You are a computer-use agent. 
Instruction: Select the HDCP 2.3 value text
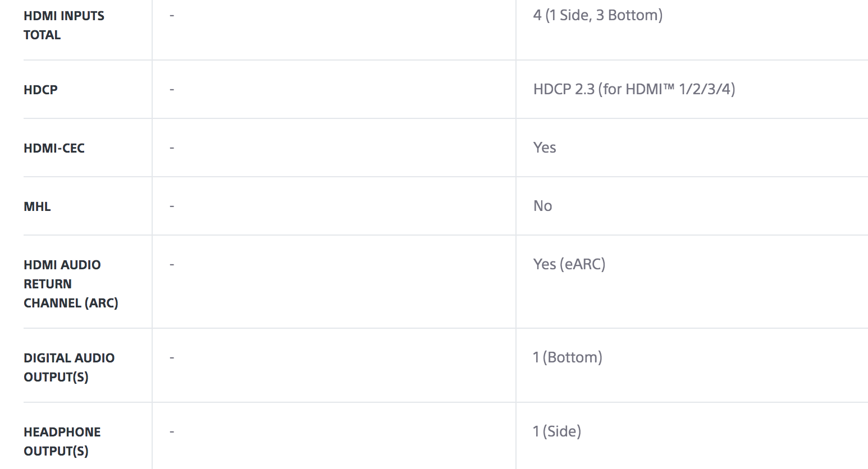(634, 89)
